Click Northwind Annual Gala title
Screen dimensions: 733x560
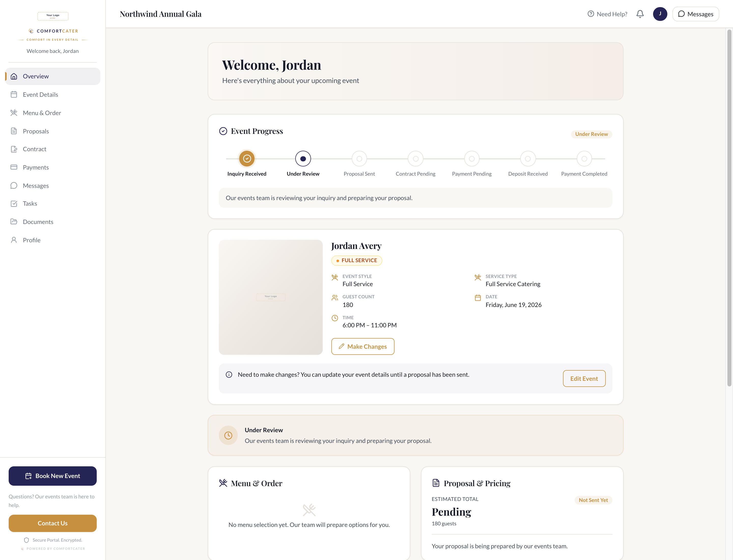161,14
